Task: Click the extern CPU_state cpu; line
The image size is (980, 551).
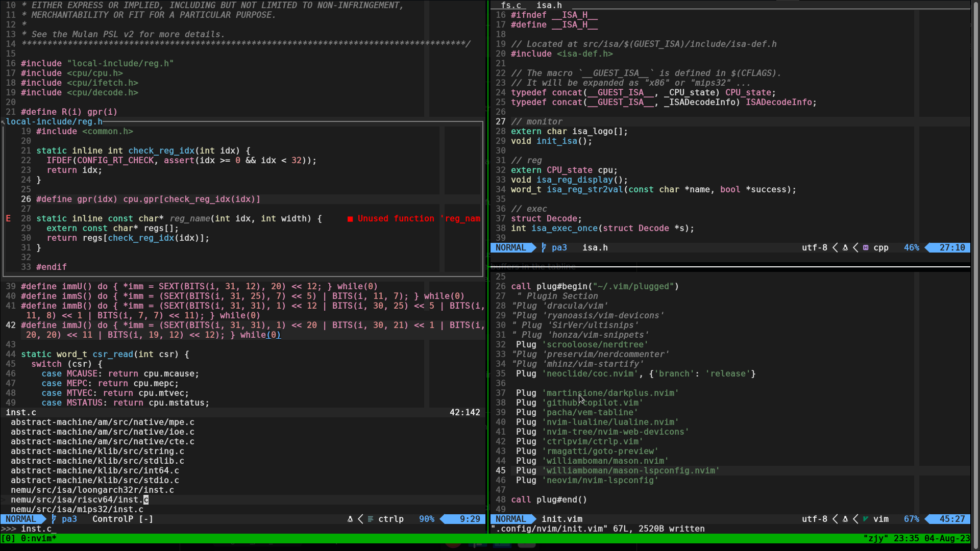Action: pos(565,170)
